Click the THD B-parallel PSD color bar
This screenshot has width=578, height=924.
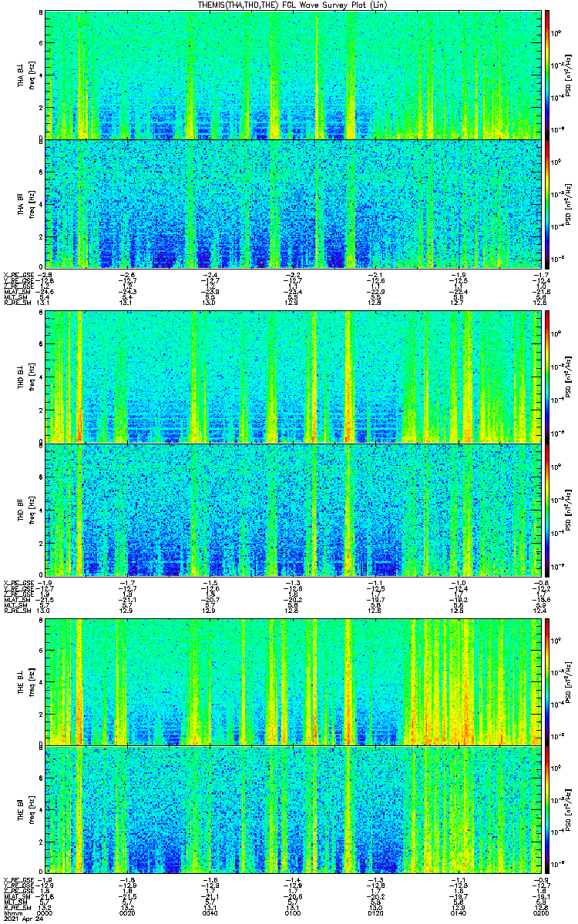click(547, 509)
